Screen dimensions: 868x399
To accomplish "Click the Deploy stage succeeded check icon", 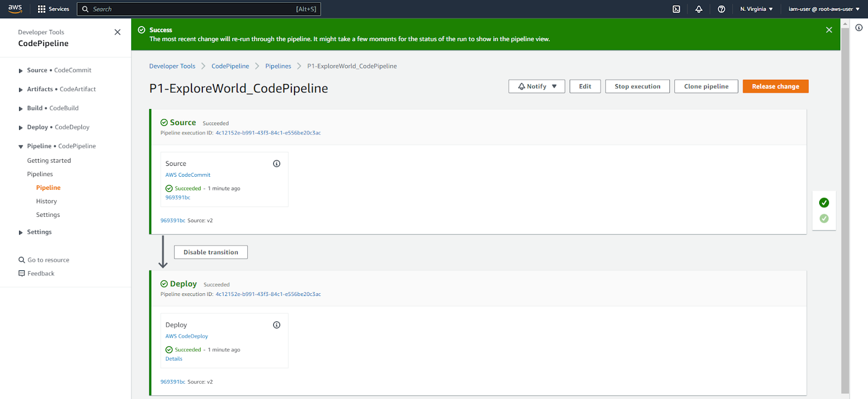I will pyautogui.click(x=164, y=284).
